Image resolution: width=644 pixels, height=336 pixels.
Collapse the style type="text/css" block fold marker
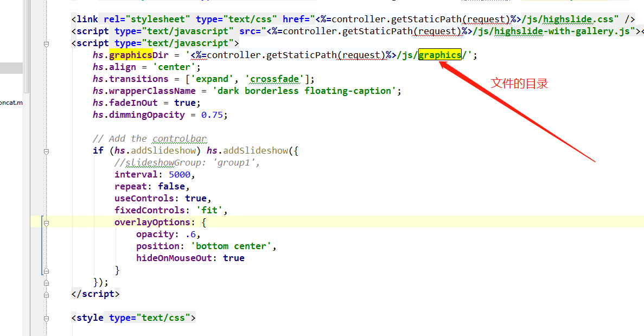pos(47,319)
